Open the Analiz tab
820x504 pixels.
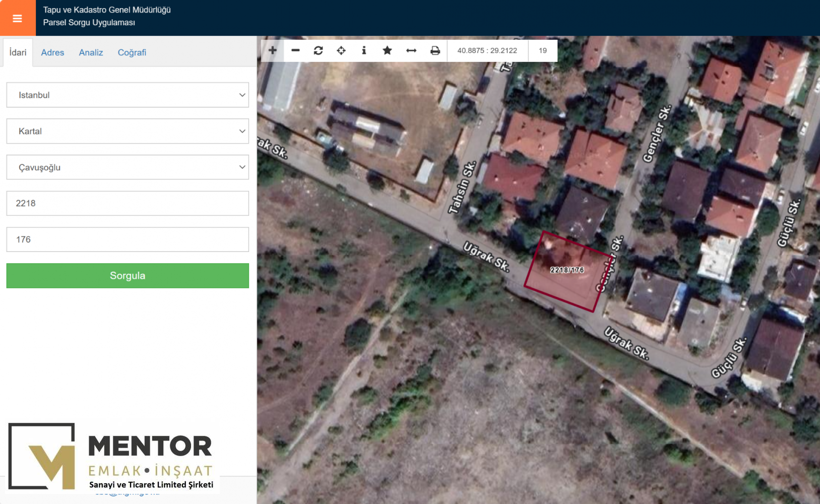coord(91,52)
